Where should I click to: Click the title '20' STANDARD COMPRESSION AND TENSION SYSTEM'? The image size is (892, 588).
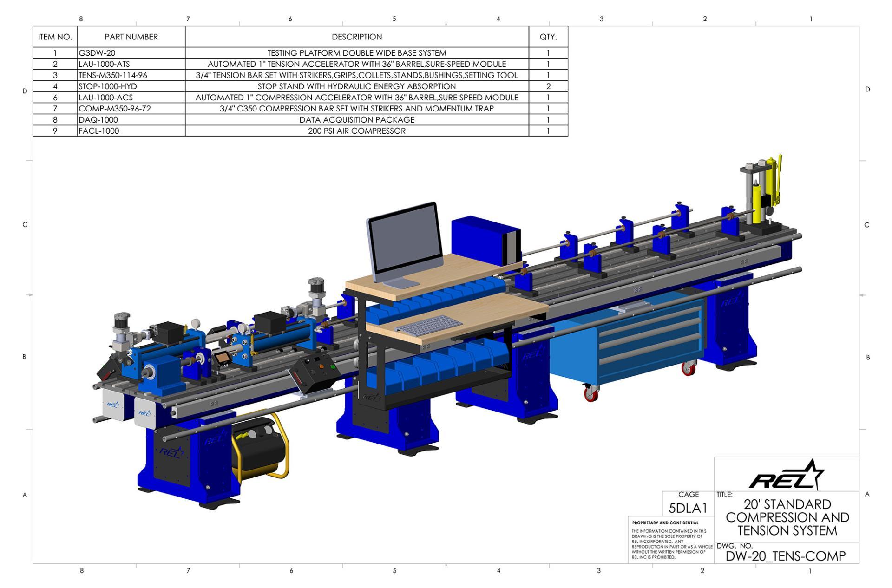tap(787, 517)
